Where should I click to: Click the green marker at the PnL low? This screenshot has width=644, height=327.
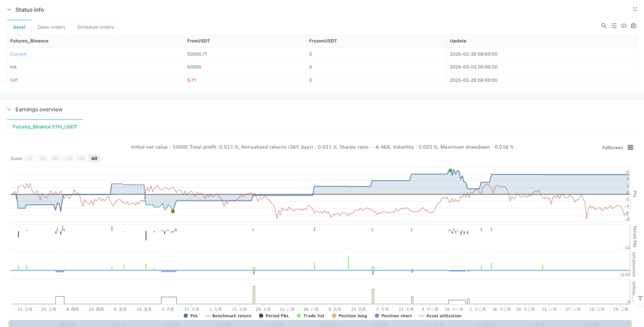(x=173, y=212)
